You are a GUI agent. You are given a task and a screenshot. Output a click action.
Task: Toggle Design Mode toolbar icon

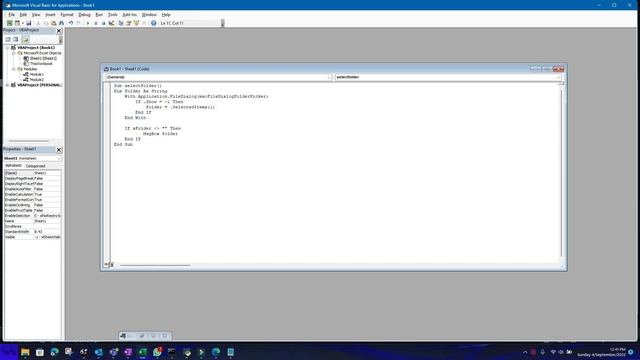(111, 23)
